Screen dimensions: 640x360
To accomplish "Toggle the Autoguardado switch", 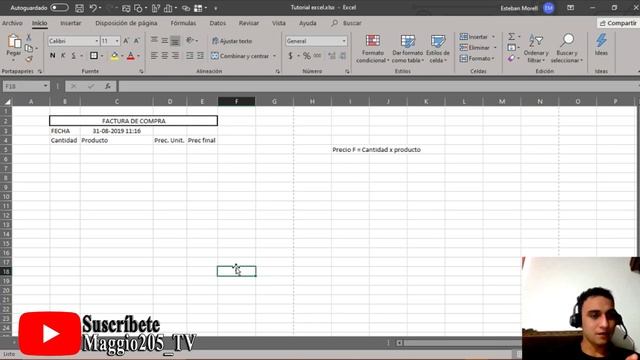I will pyautogui.click(x=59, y=8).
